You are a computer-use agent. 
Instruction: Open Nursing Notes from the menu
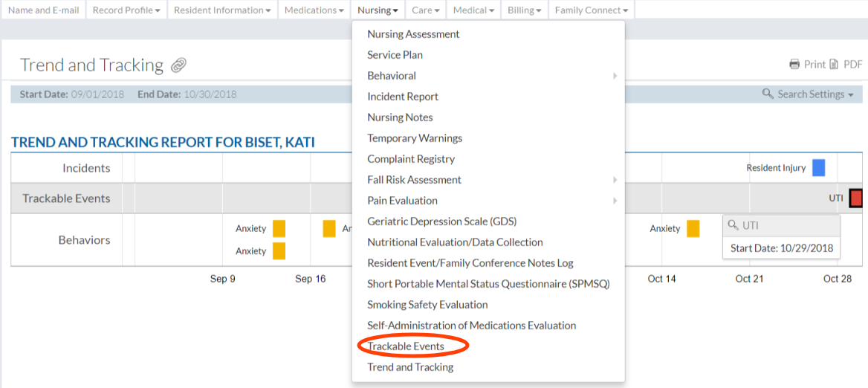coord(400,117)
